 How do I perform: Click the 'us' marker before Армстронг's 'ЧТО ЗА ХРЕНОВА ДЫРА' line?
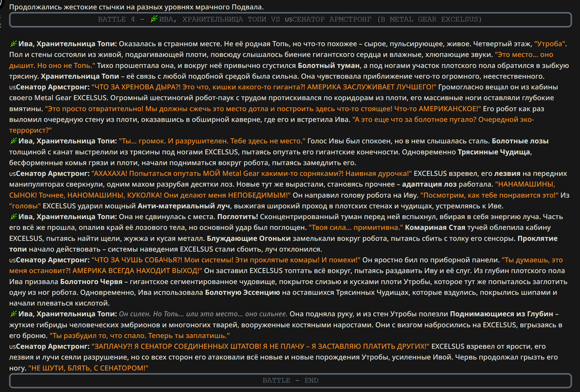pyautogui.click(x=12, y=88)
